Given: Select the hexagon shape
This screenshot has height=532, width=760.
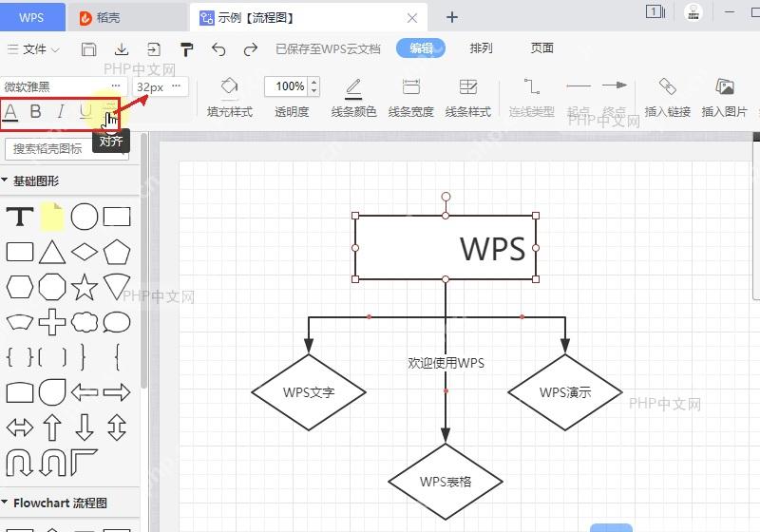Looking at the screenshot, I should click(x=20, y=287).
